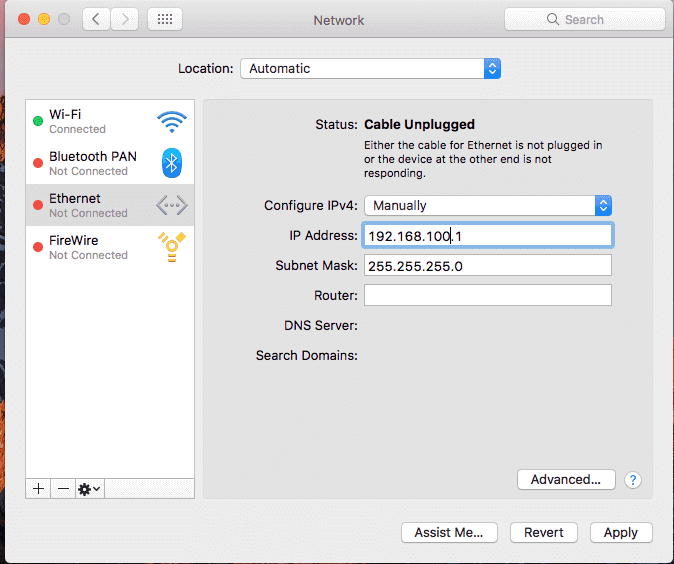674x564 pixels.
Task: Open Configure IPv4 dropdown set to Manually
Action: tap(488, 205)
